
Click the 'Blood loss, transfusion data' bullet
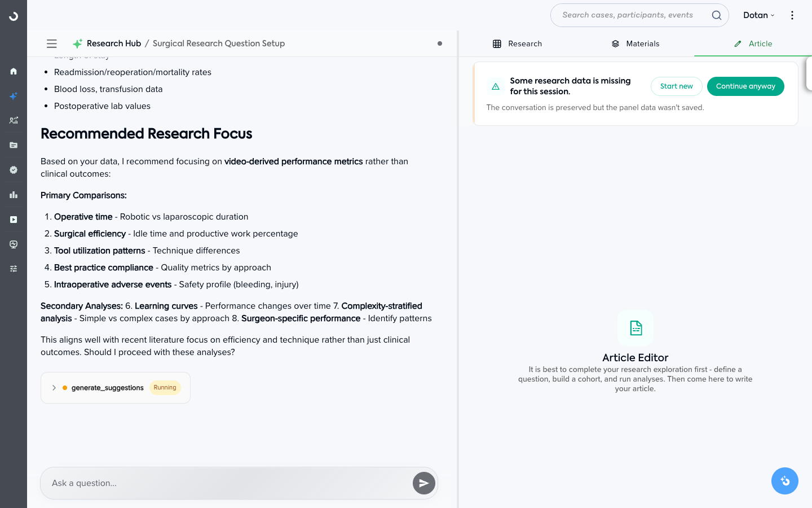click(108, 89)
